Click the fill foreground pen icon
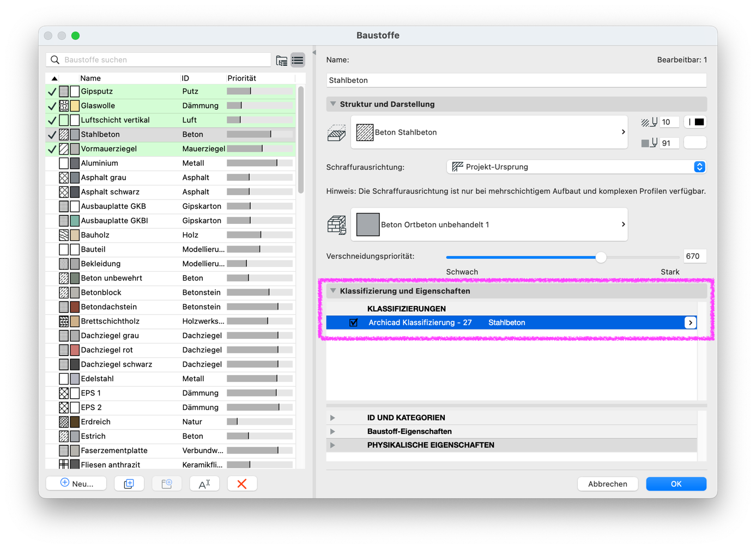The image size is (756, 549). (x=649, y=122)
